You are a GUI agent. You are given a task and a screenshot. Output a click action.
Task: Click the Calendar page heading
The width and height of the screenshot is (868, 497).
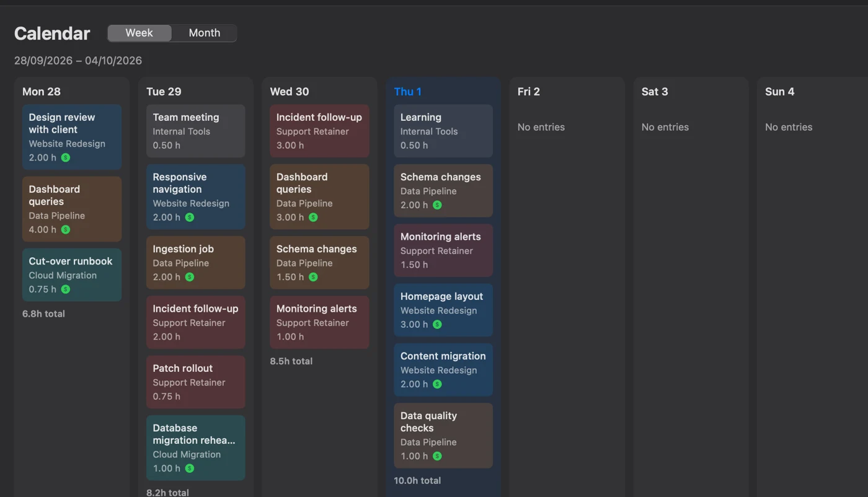[x=52, y=33]
